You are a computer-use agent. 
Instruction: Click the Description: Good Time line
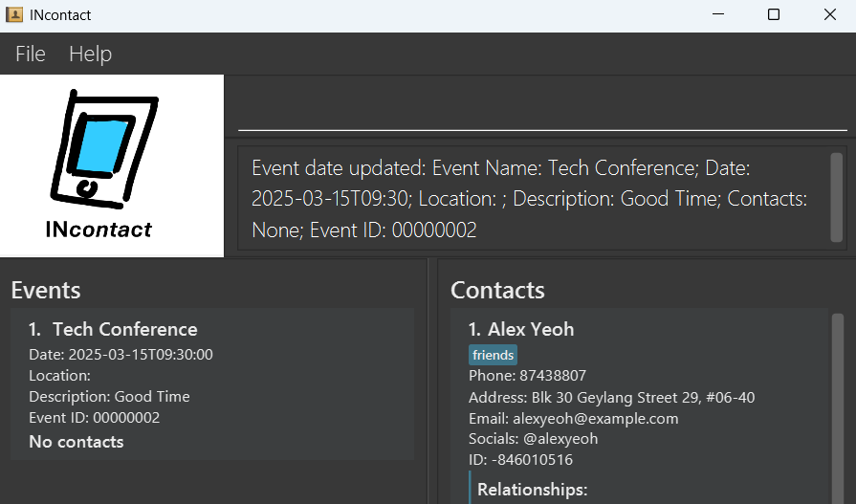point(109,397)
